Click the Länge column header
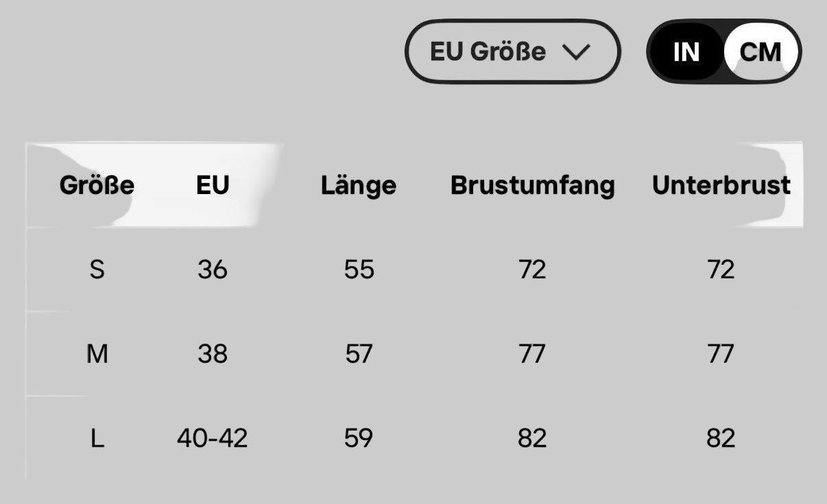Image resolution: width=827 pixels, height=504 pixels. tap(359, 185)
